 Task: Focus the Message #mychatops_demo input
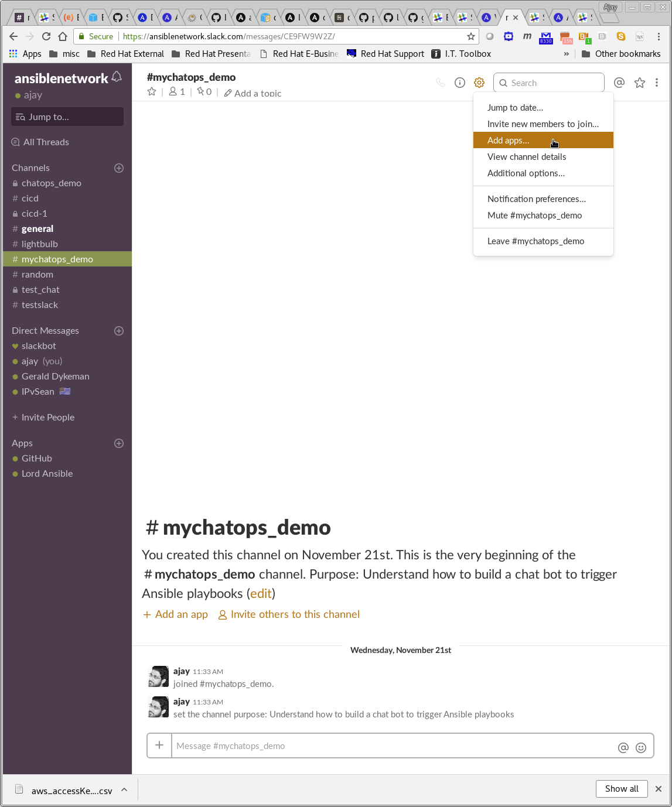point(393,746)
